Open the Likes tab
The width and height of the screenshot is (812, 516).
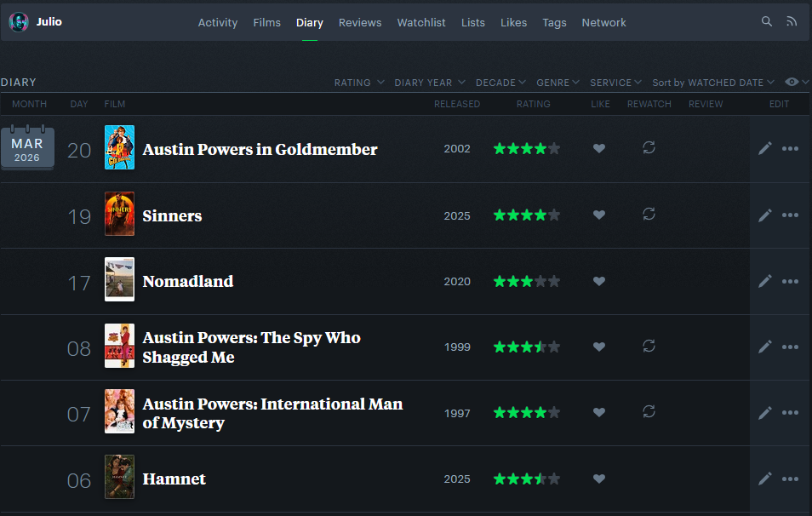513,23
